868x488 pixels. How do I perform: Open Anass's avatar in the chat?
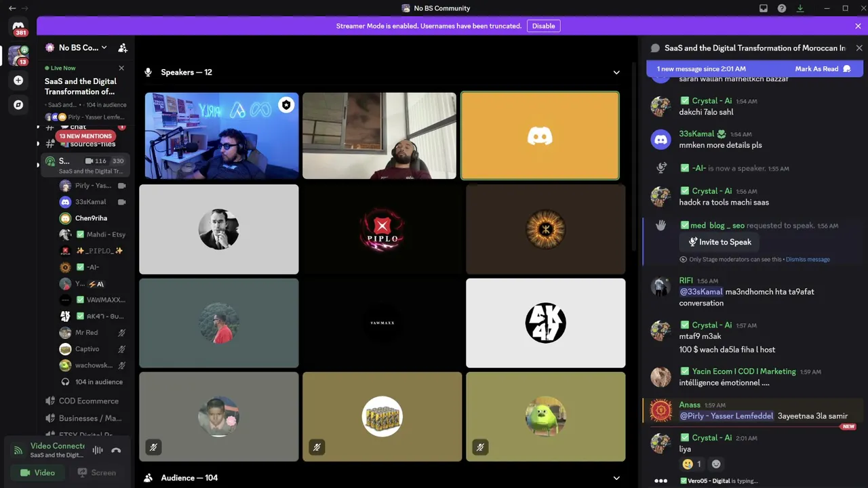[661, 411]
